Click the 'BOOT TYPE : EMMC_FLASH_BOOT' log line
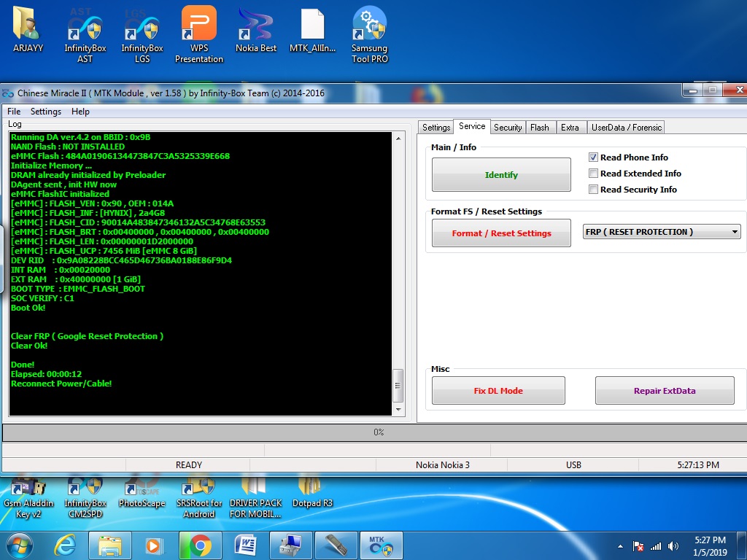 (x=77, y=289)
